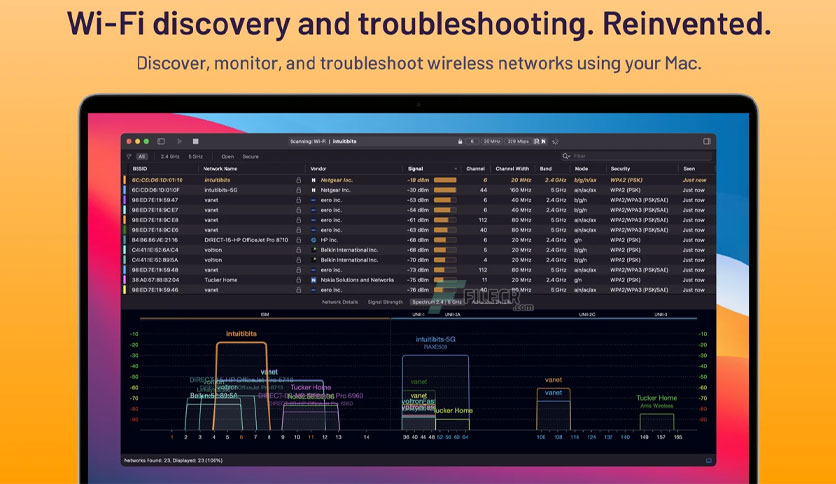Click the magnifier icon in the filter field
Image resolution: width=836 pixels, height=484 pixels.
[566, 156]
